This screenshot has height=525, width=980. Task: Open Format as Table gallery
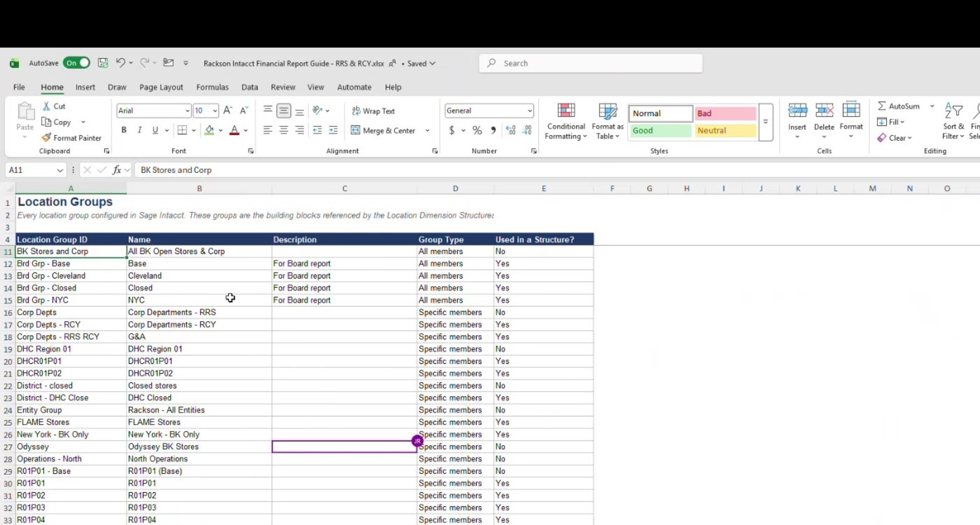607,121
